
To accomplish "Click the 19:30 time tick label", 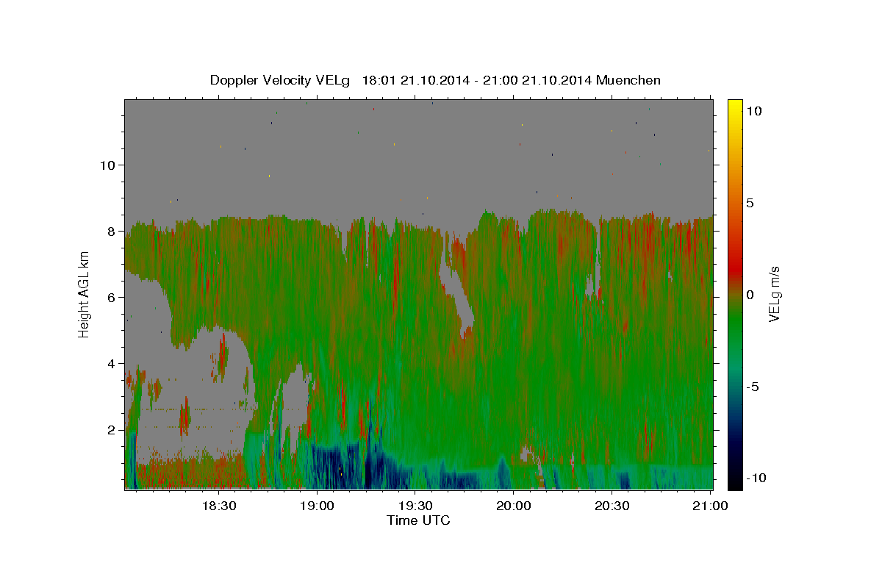I will pos(415,506).
